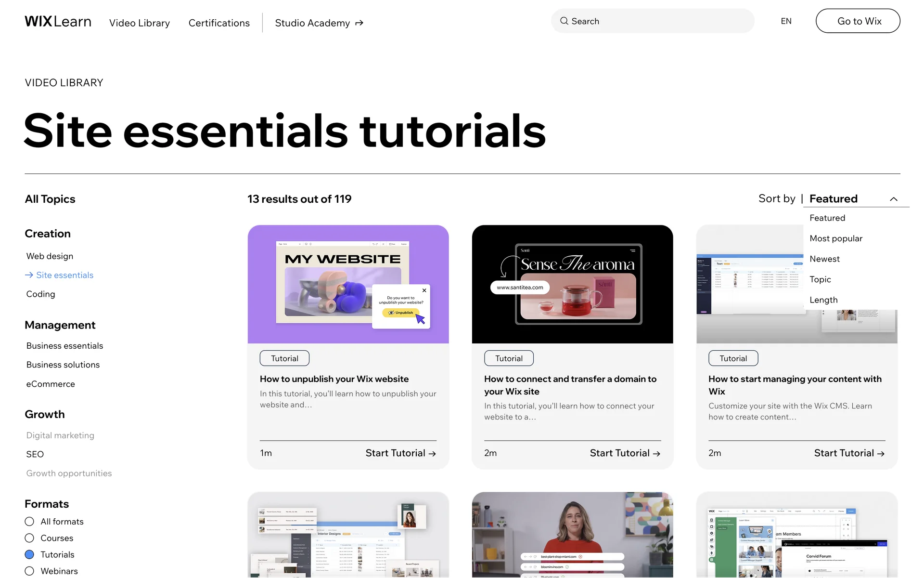This screenshot has width=924, height=578.
Task: Open the Sense The aroma domain thumbnail
Action: [572, 284]
